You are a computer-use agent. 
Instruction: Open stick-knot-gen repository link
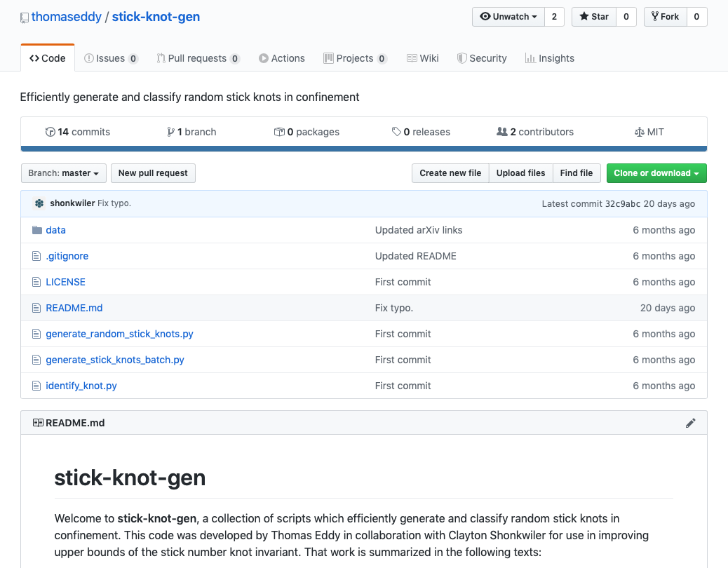coord(156,17)
